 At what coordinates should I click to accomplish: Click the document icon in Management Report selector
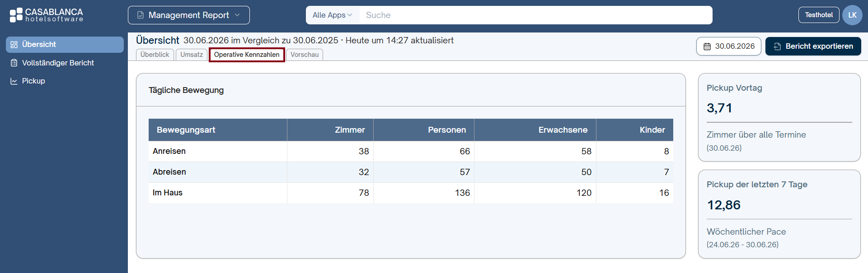[x=141, y=15]
